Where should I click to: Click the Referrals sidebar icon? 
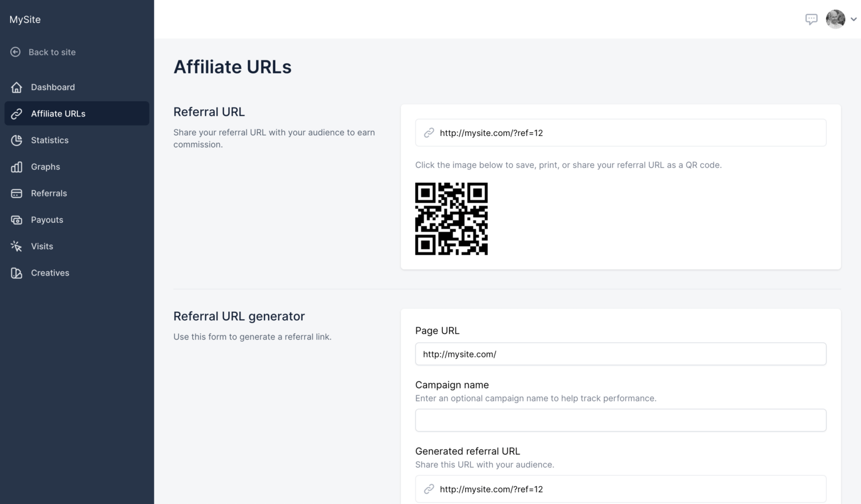click(x=16, y=193)
